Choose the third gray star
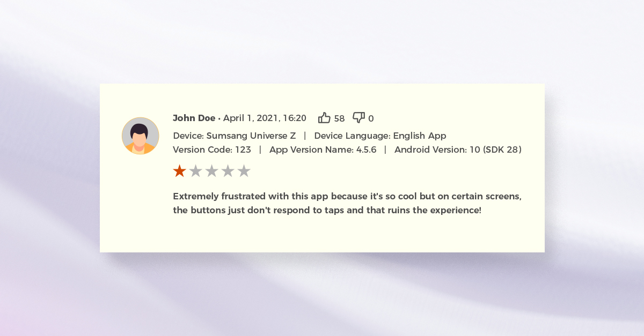 (x=211, y=171)
